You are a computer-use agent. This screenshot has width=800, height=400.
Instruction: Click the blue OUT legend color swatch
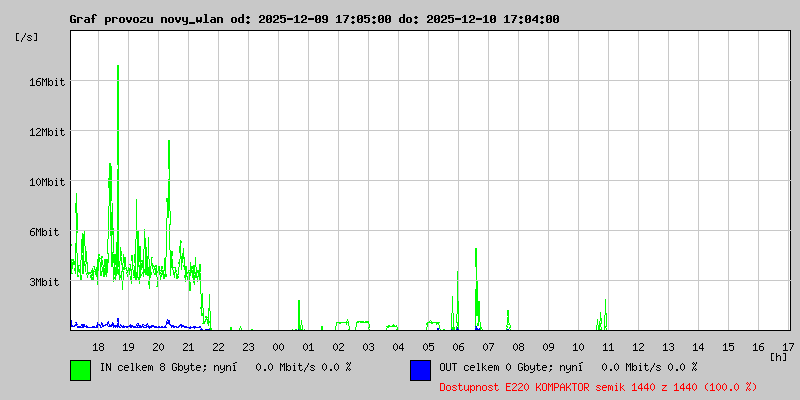click(x=420, y=370)
